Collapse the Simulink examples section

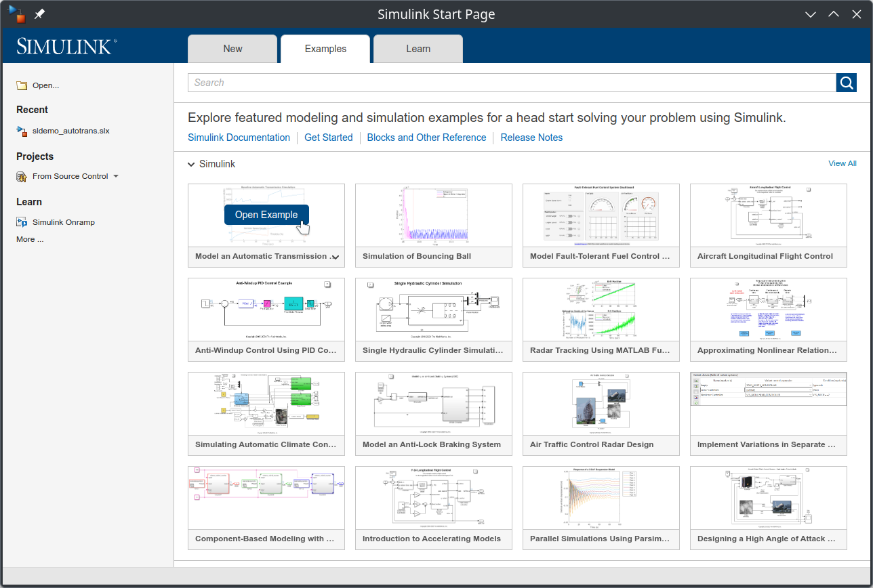tap(191, 164)
